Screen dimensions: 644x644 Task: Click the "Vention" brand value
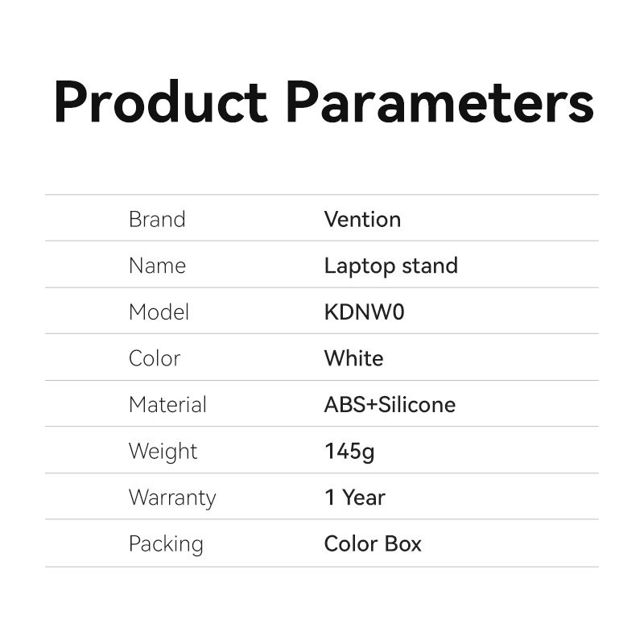362,219
